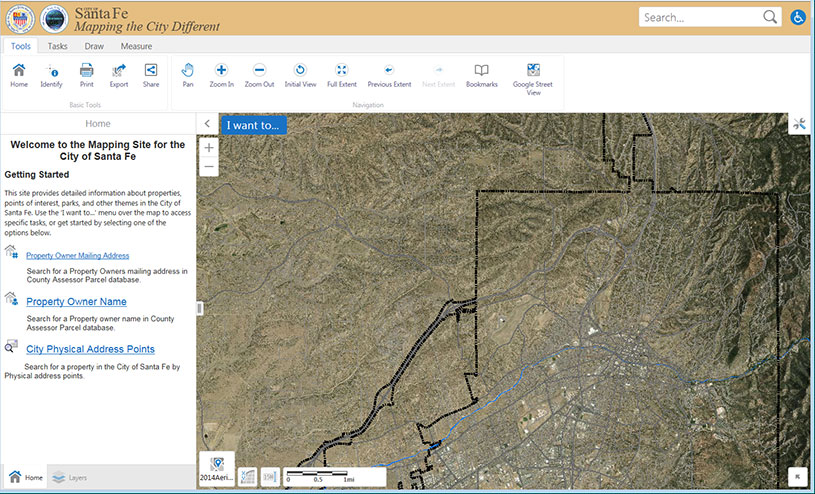Viewport: 815px width, 494px height.
Task: Click the search magnifier icon
Action: [770, 17]
